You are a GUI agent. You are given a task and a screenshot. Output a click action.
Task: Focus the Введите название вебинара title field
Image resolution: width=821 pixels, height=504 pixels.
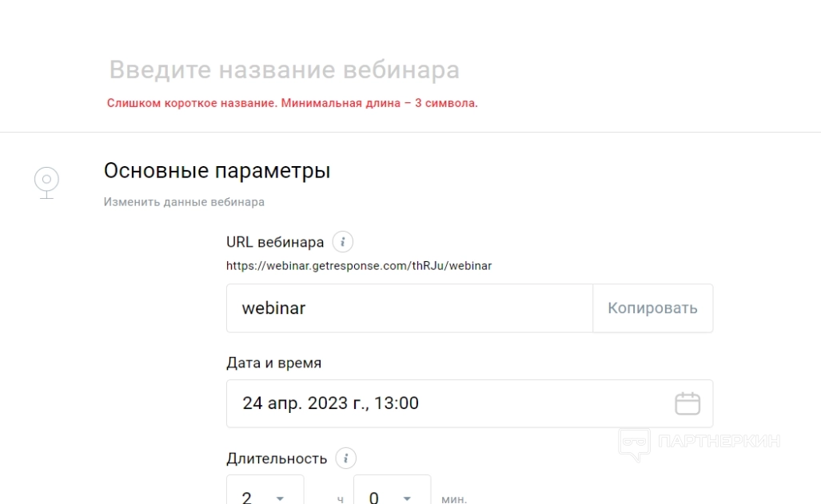point(284,70)
